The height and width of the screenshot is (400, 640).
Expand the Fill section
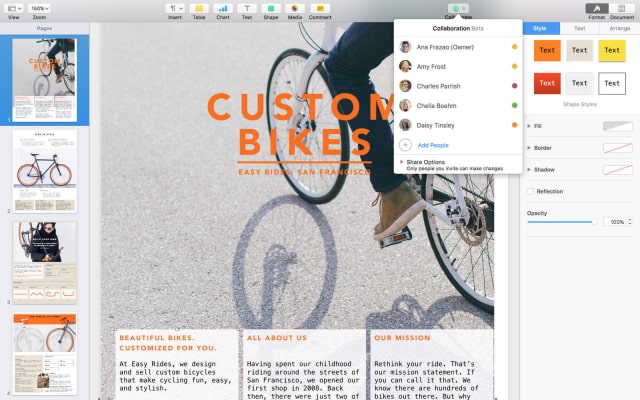pyautogui.click(x=528, y=126)
